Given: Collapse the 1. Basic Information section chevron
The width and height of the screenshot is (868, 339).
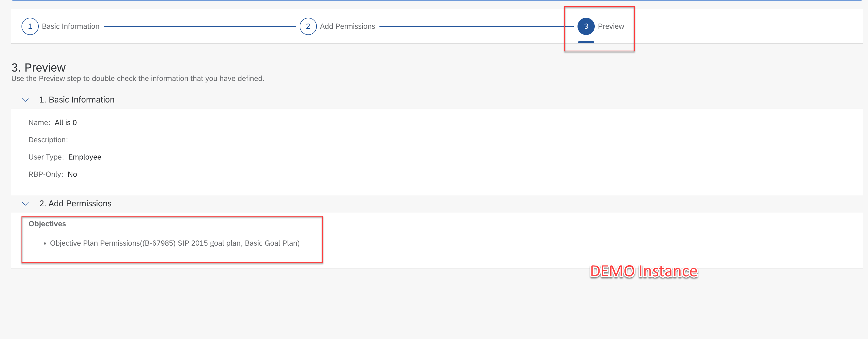Looking at the screenshot, I should 25,100.
